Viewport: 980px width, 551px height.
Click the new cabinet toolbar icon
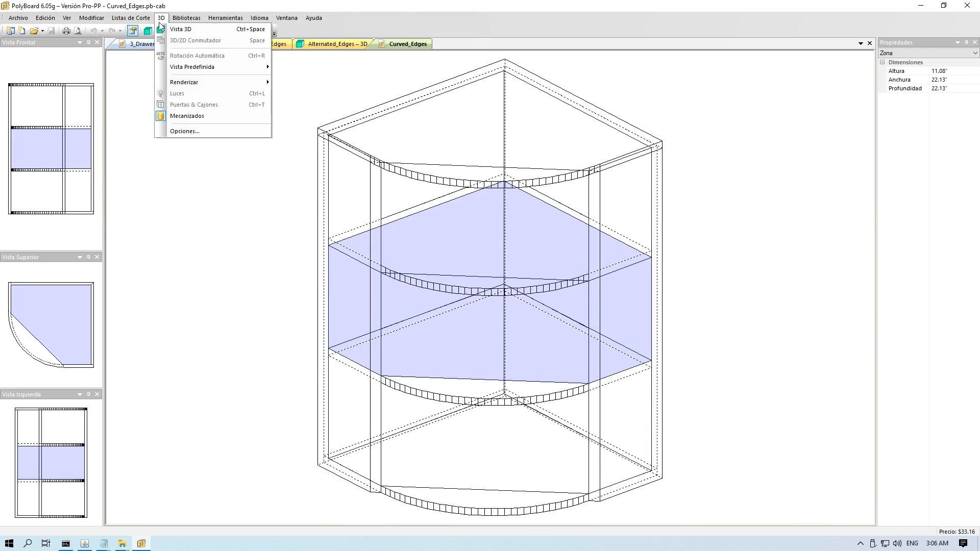pyautogui.click(x=10, y=31)
